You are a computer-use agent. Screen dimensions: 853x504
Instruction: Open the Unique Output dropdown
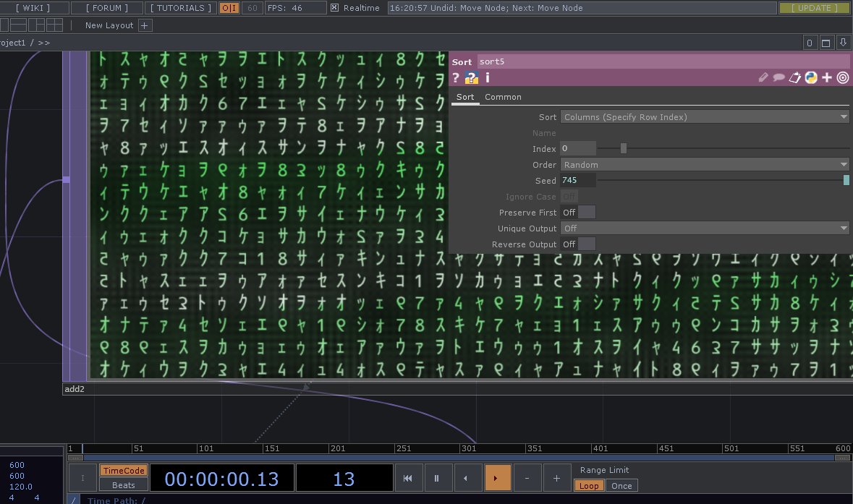click(705, 228)
